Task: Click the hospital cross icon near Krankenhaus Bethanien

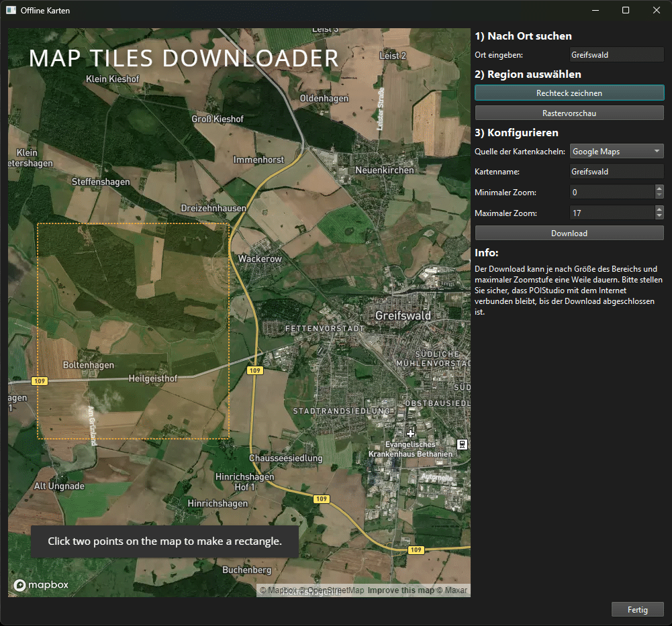Action: 411,433
